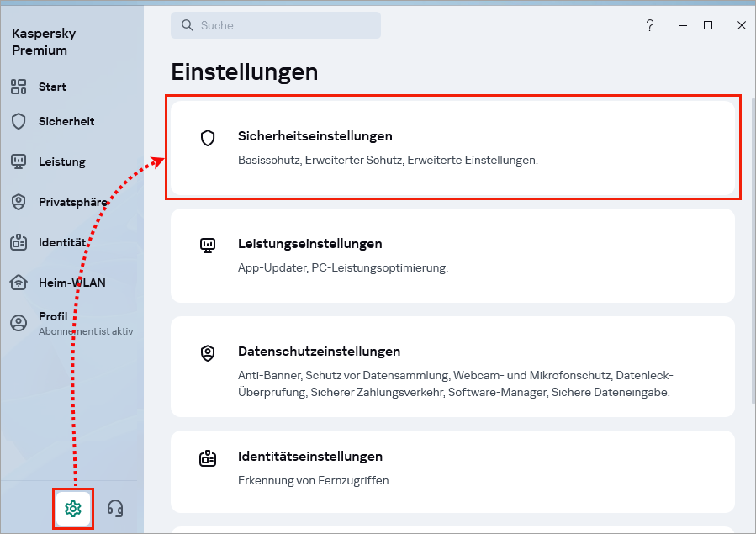Click the icon beside Datenschutzeinstellungen
The image size is (756, 534).
(208, 353)
